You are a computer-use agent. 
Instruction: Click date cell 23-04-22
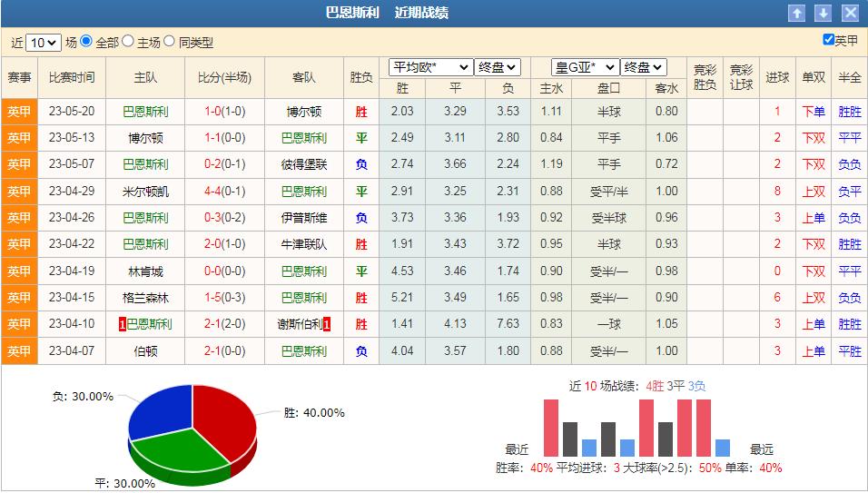pyautogui.click(x=72, y=244)
